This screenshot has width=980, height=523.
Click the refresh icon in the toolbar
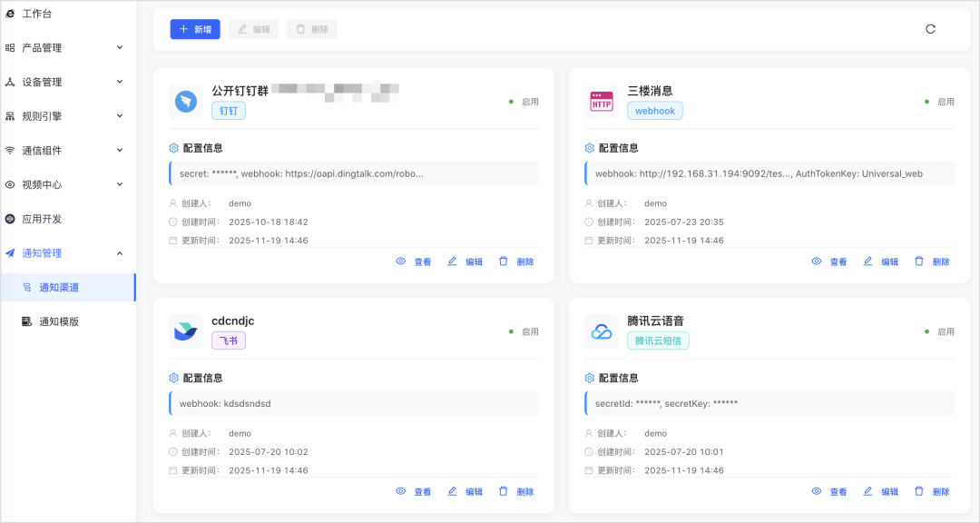click(x=930, y=29)
